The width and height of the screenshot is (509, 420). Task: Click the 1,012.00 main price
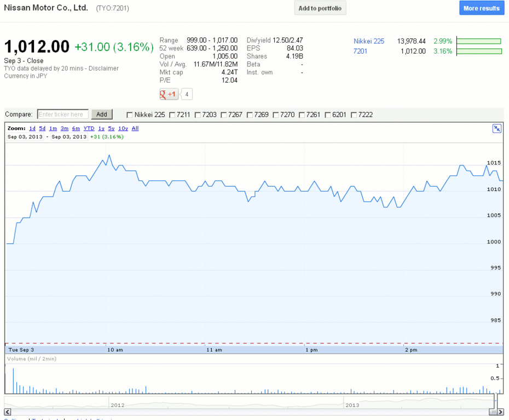(37, 46)
